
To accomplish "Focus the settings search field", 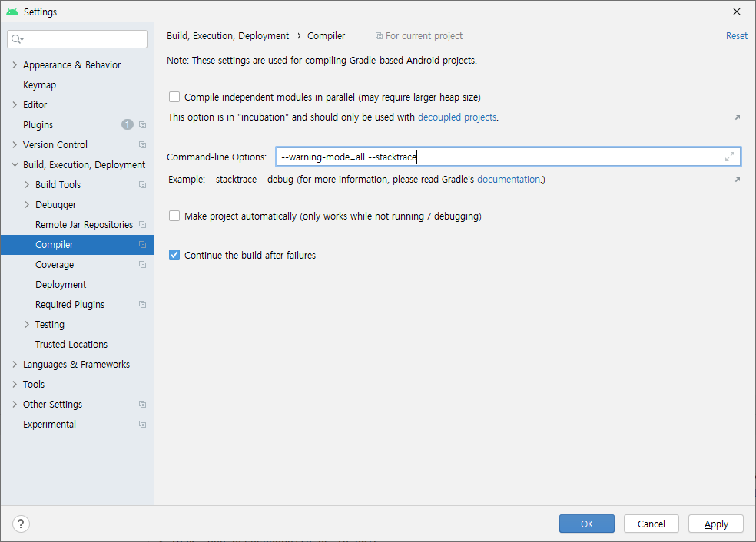I will coord(77,39).
